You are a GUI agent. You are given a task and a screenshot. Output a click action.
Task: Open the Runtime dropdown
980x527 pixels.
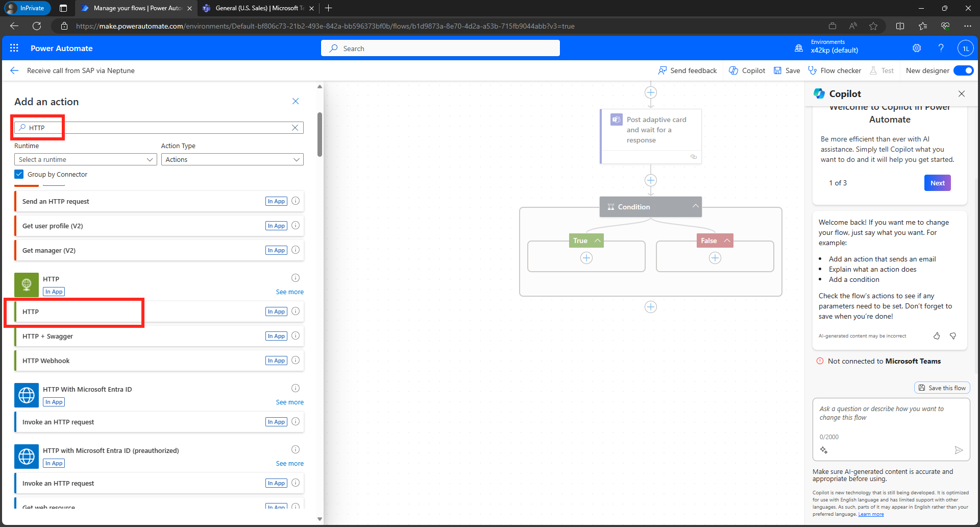85,159
